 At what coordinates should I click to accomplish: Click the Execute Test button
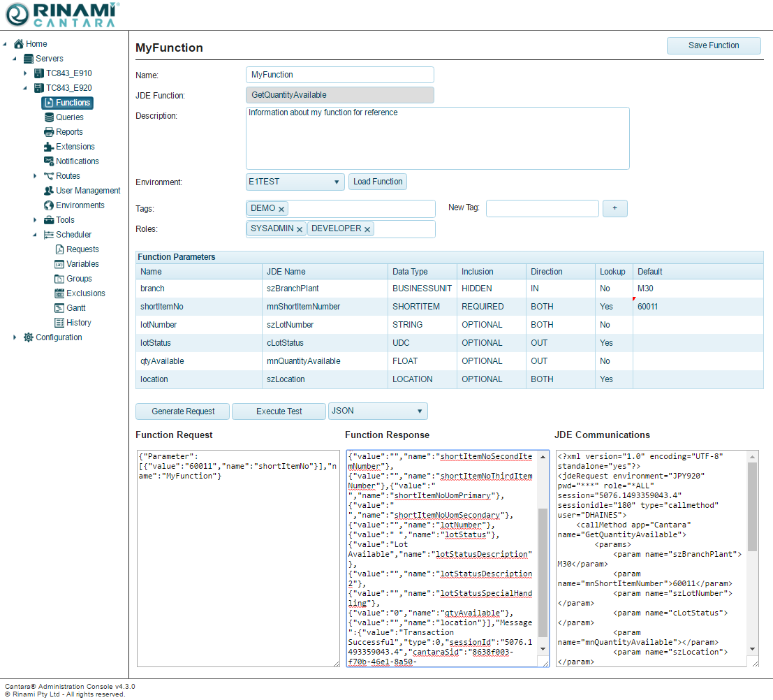point(279,411)
